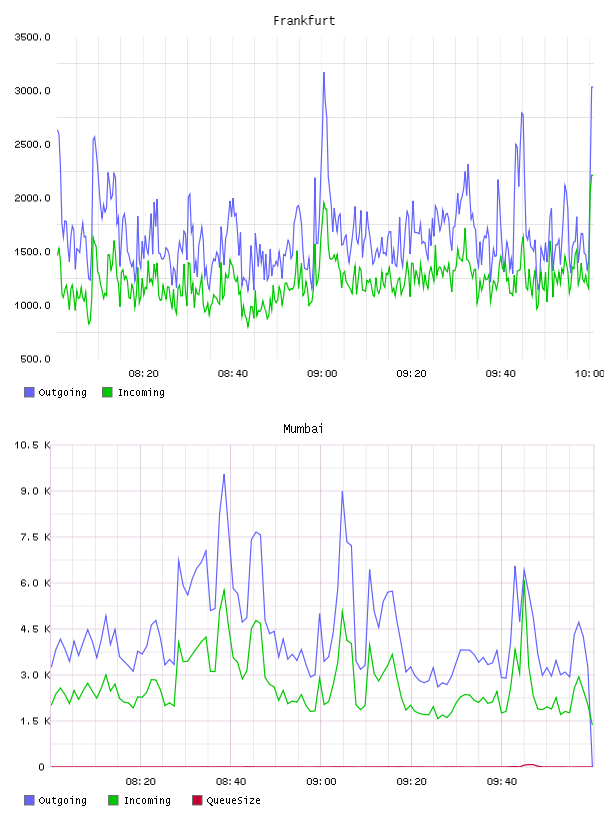Click the 6.0 K axis value in Mumbai chart

[35, 583]
